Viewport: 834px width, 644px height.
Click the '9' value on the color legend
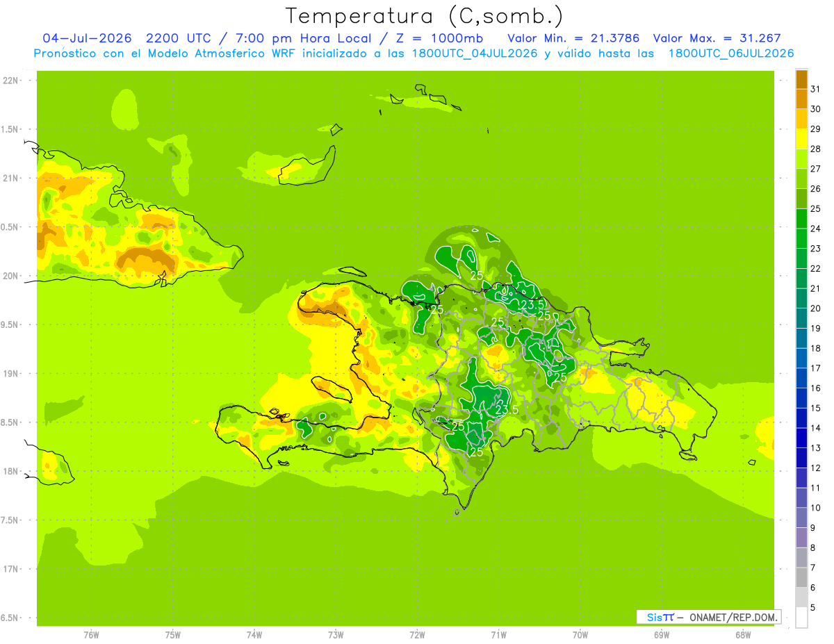[813, 528]
